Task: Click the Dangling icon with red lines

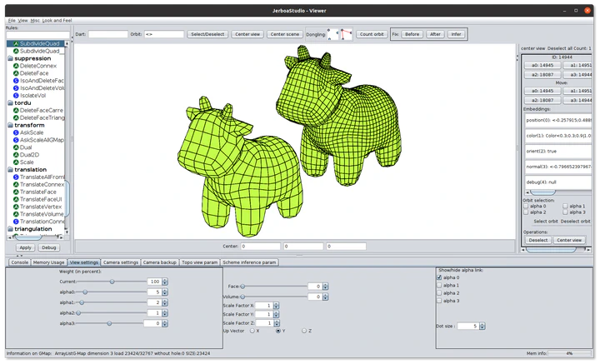Action: tap(347, 34)
